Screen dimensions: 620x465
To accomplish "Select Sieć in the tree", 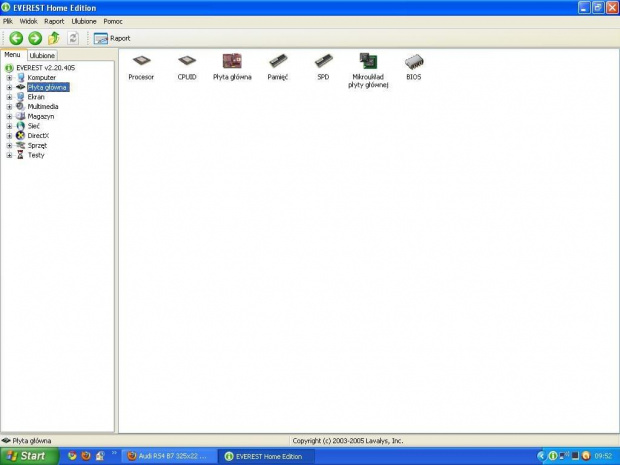I will pyautogui.click(x=34, y=126).
